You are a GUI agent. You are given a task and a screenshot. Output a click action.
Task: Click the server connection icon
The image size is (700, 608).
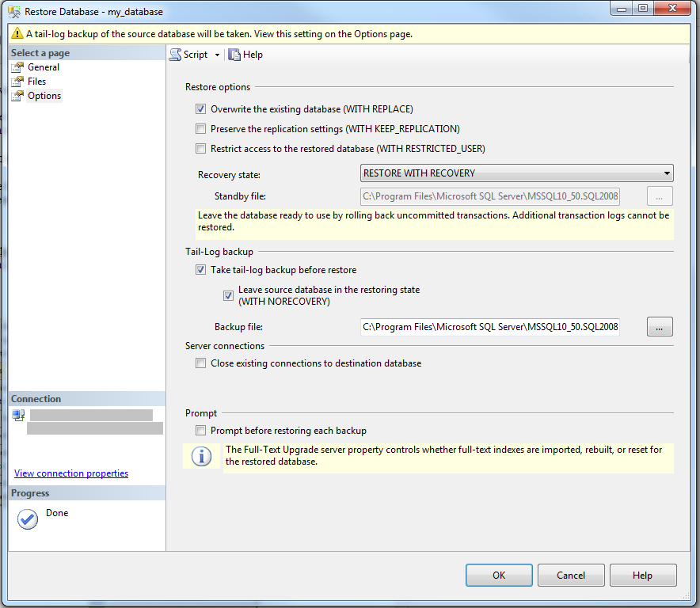18,416
